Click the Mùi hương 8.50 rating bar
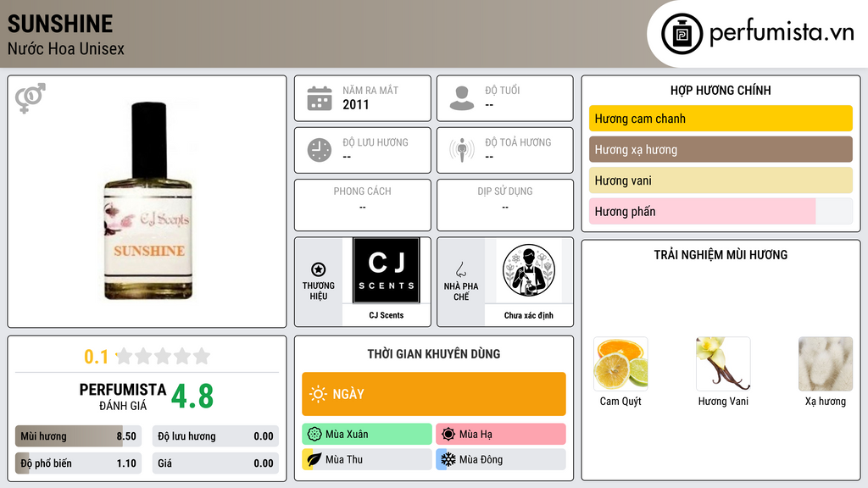 pos(79,436)
